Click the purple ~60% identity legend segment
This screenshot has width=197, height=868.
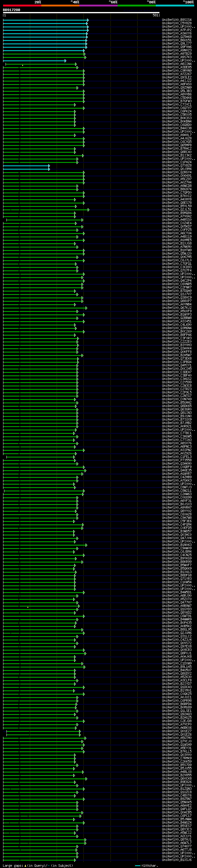pos(99,6)
